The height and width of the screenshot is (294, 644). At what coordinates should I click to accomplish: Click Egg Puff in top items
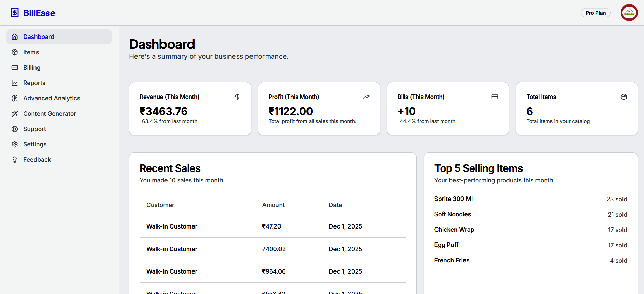tap(446, 245)
